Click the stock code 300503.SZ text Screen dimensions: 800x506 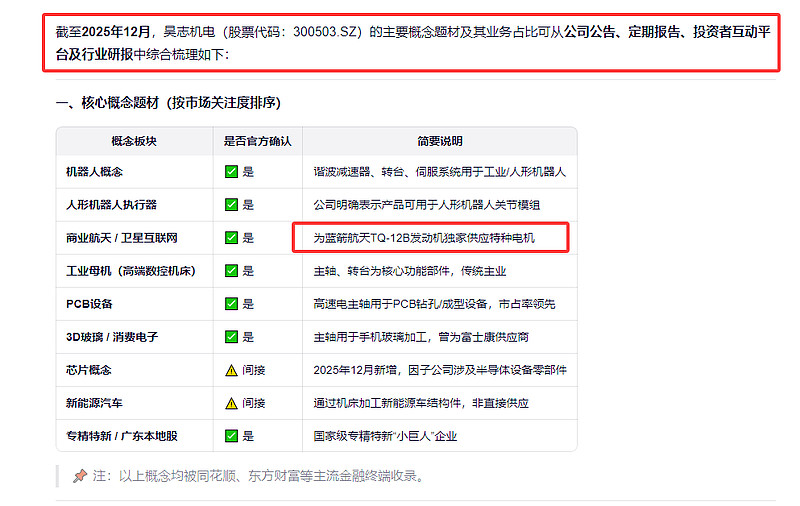[324, 32]
